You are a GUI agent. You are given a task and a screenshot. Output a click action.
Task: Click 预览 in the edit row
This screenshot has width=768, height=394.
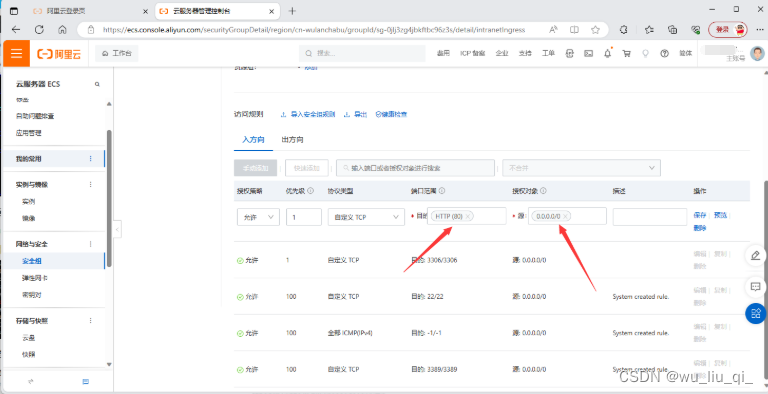[x=720, y=215]
